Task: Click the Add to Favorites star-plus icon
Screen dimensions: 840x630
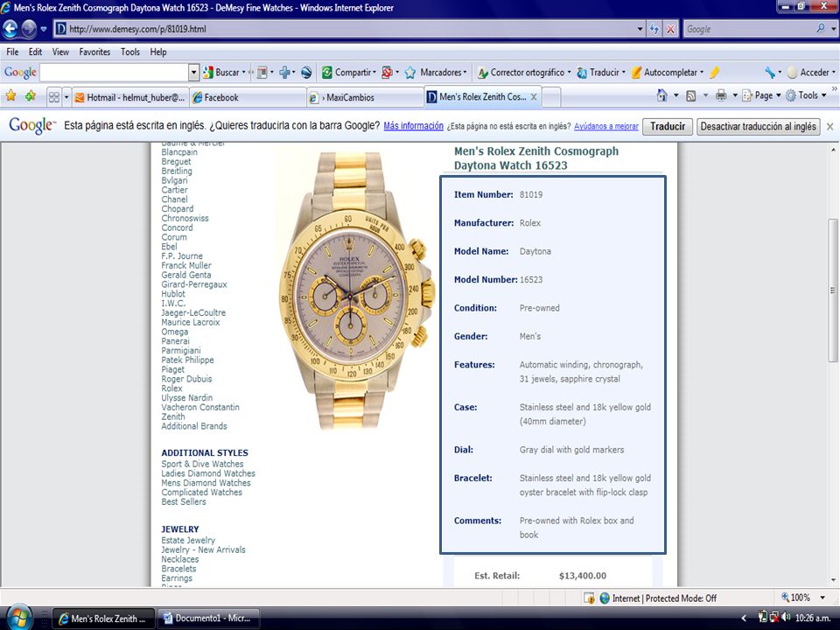Action: coord(31,96)
